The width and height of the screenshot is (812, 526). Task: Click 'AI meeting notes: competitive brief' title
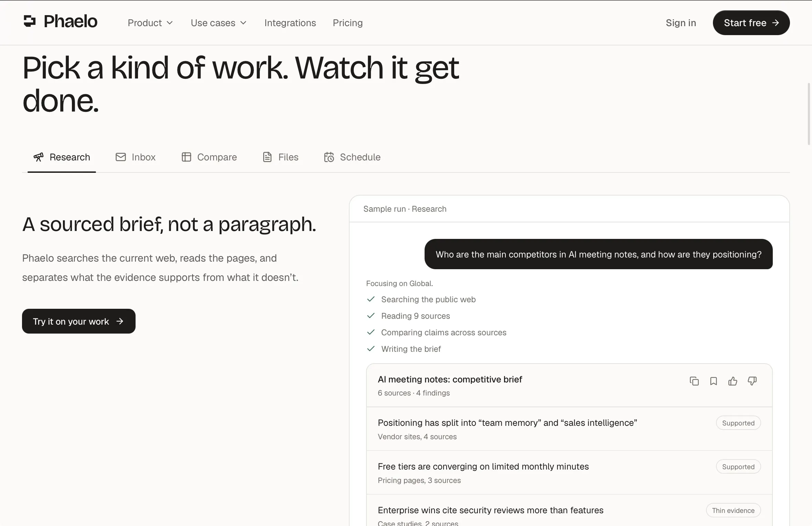click(x=450, y=379)
